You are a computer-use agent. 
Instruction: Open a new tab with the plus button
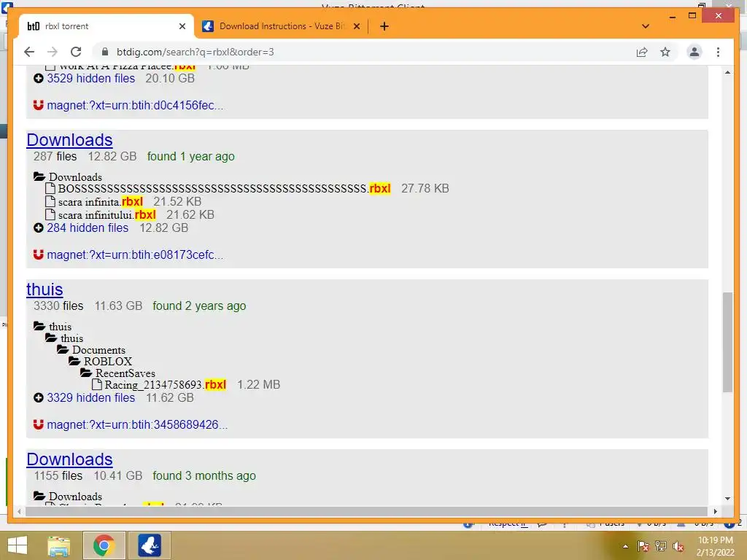tap(384, 26)
